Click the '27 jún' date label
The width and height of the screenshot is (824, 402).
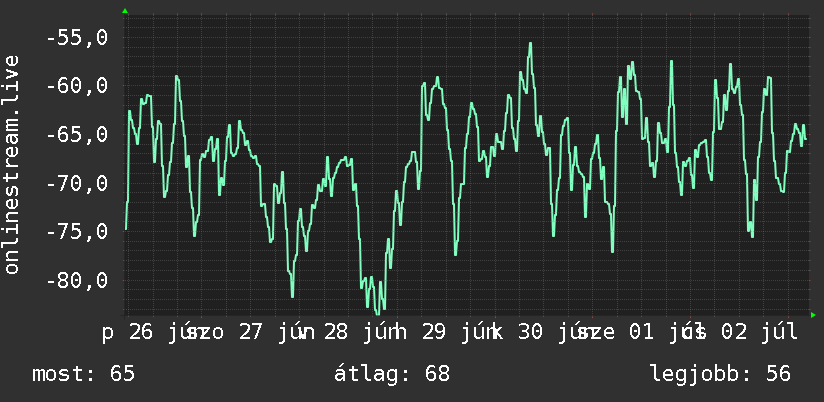pyautogui.click(x=277, y=333)
